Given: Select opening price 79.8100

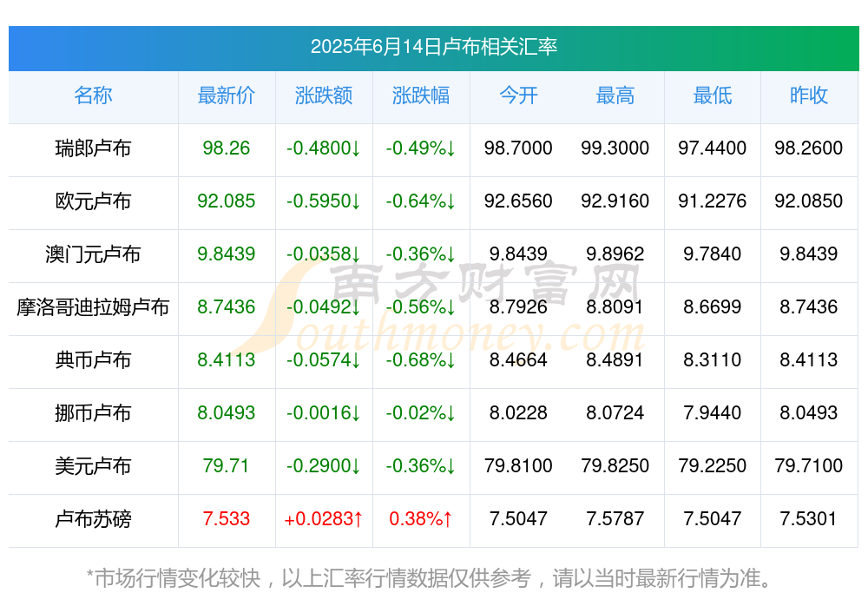Looking at the screenshot, I should 518,466.
